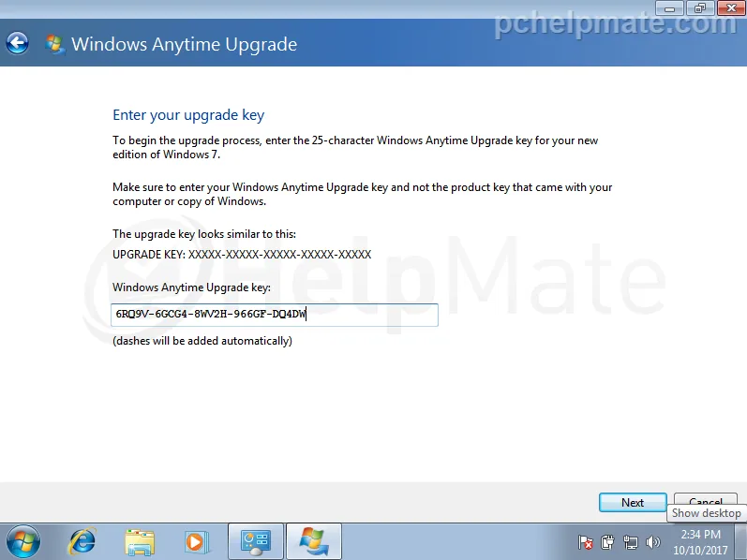This screenshot has width=747, height=560.
Task: Click the 'Windows Anytime Upgrade key:' label
Action: pos(191,287)
